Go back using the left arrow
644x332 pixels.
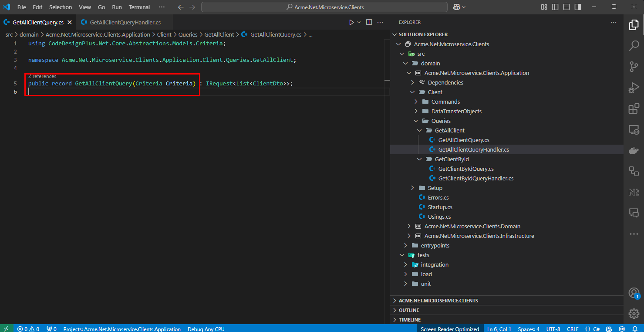tap(181, 7)
